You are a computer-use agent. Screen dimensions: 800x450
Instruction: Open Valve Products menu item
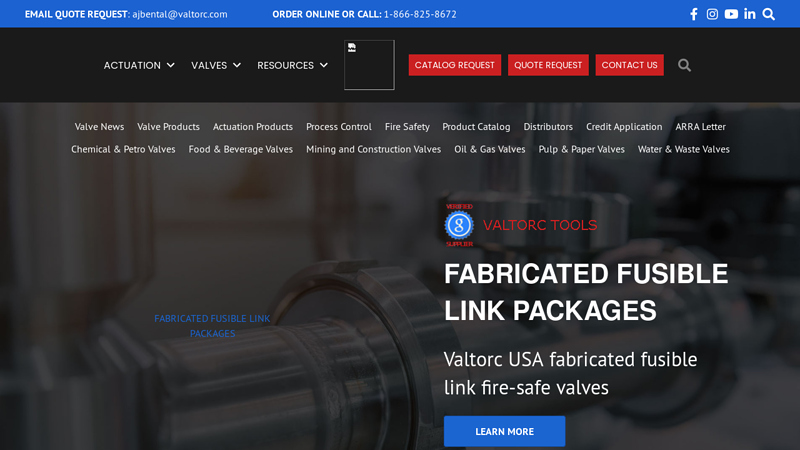(168, 127)
